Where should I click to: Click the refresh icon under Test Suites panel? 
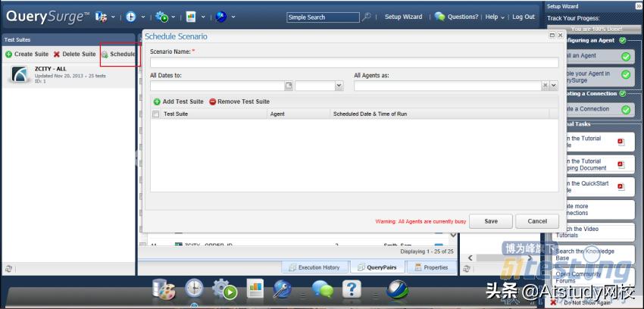coord(8,269)
